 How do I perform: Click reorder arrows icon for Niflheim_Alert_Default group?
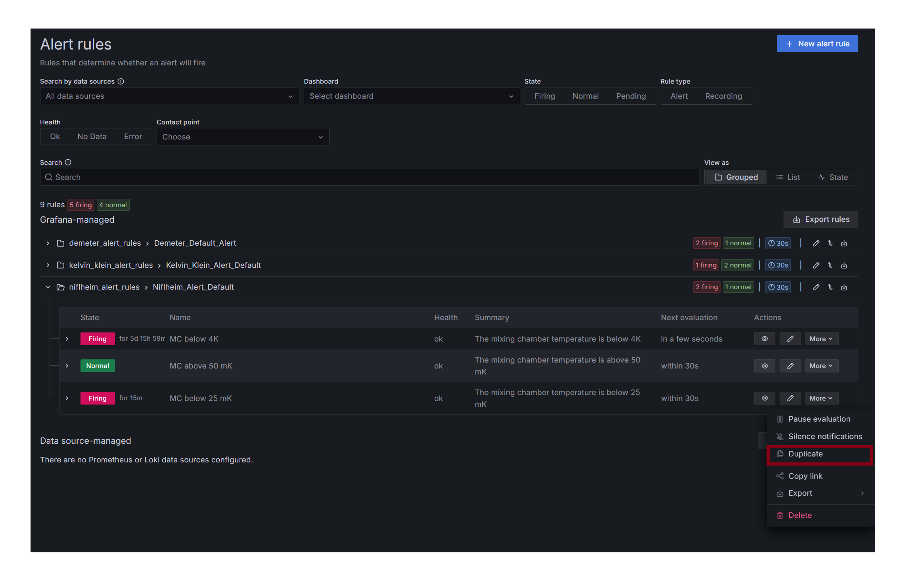point(830,287)
